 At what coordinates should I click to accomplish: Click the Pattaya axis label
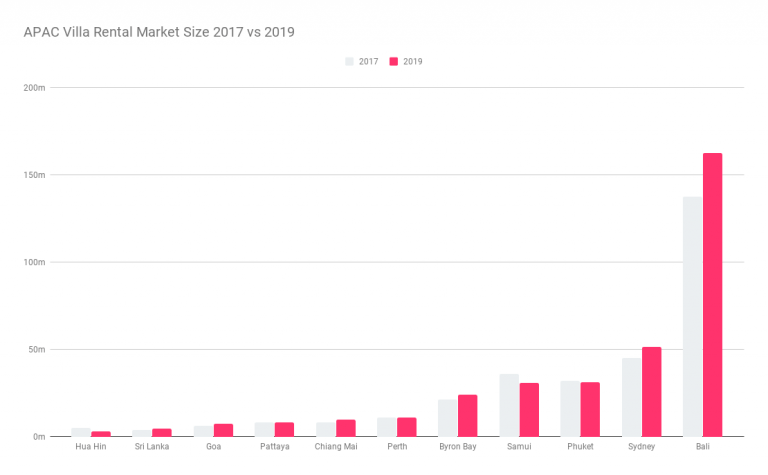tap(275, 447)
